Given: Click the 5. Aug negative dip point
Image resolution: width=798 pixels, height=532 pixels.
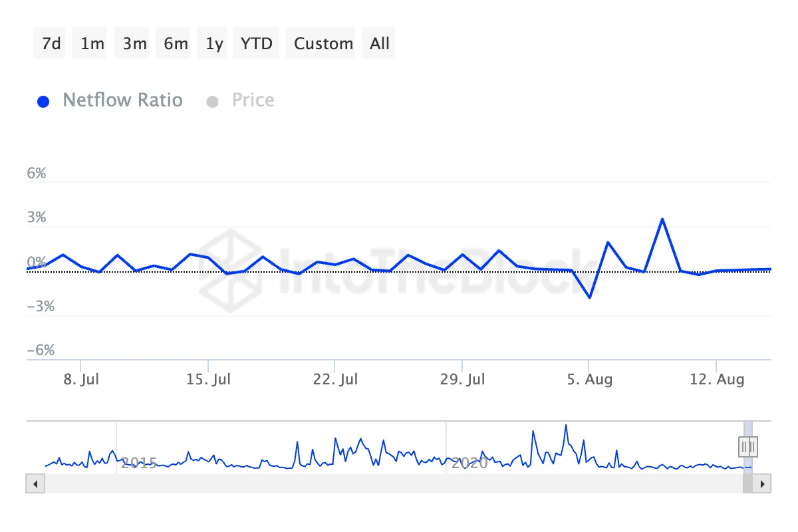Looking at the screenshot, I should (589, 297).
